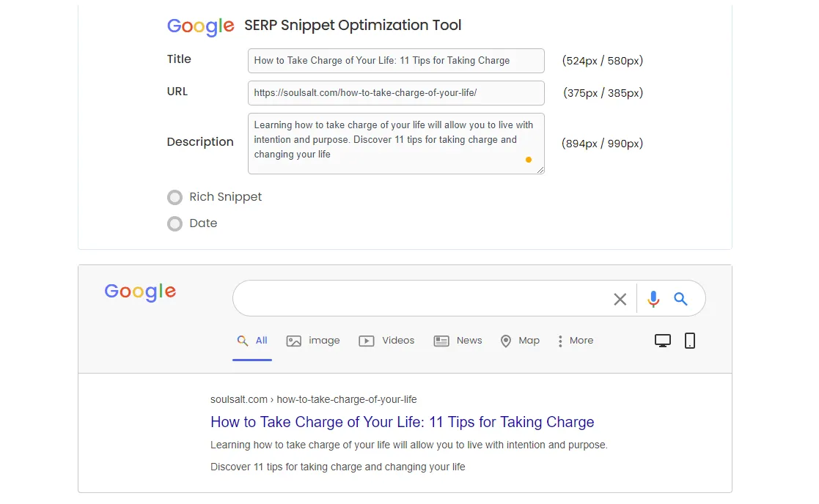Viewport: 819px width, 504px height.
Task: Open the How to Take Charge result link
Action: [402, 422]
